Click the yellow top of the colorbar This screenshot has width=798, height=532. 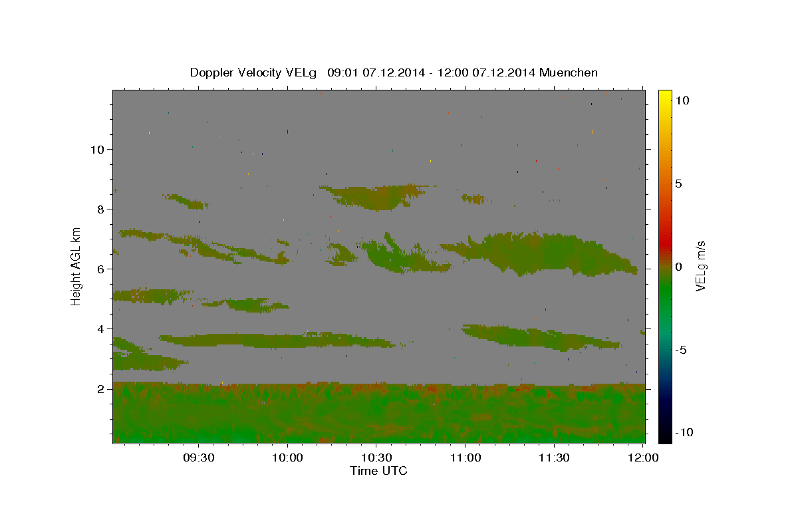664,96
